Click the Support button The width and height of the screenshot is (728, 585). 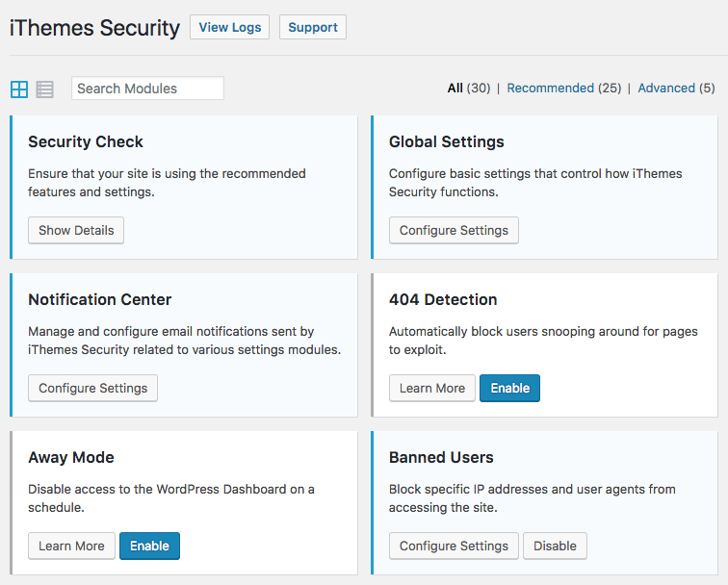click(312, 27)
